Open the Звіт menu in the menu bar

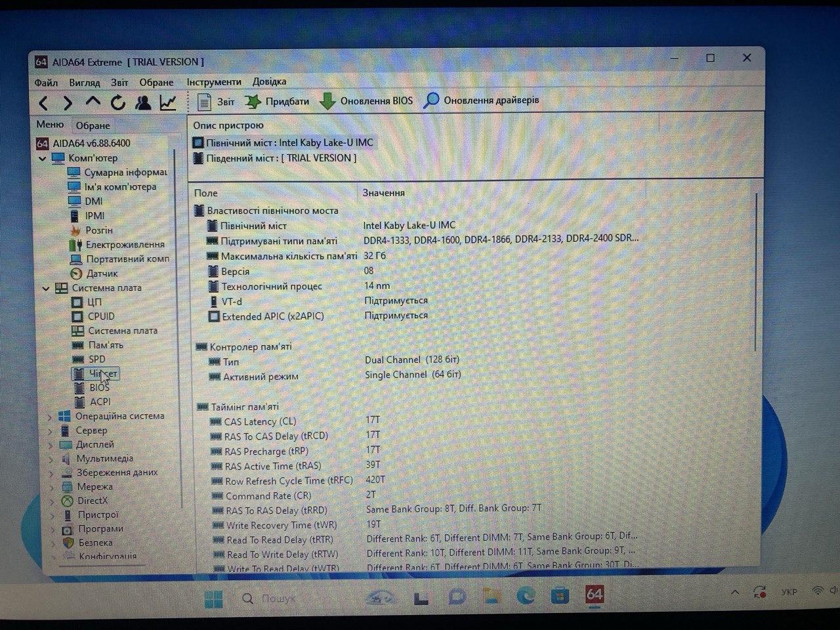(119, 82)
